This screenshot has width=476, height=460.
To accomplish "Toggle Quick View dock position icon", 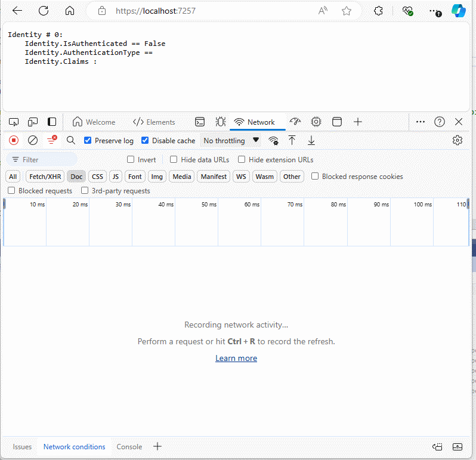I will tap(437, 447).
